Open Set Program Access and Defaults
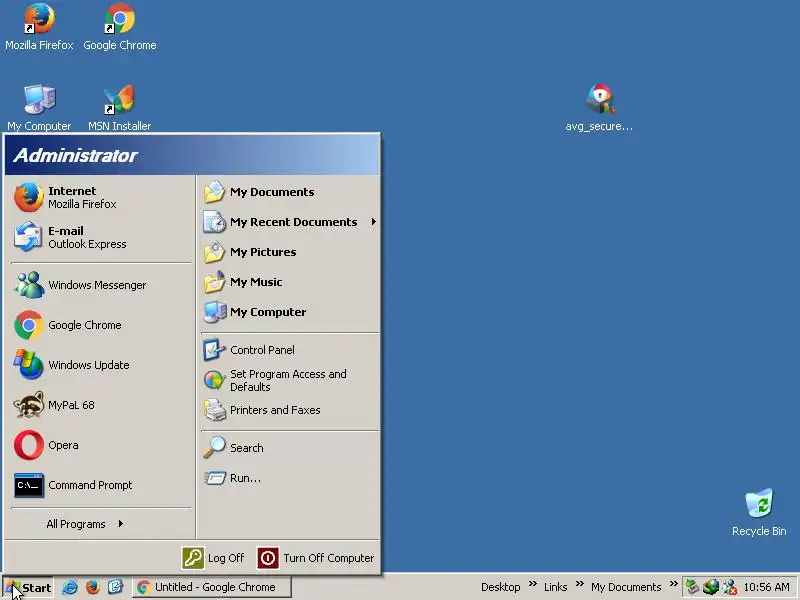 pyautogui.click(x=288, y=380)
